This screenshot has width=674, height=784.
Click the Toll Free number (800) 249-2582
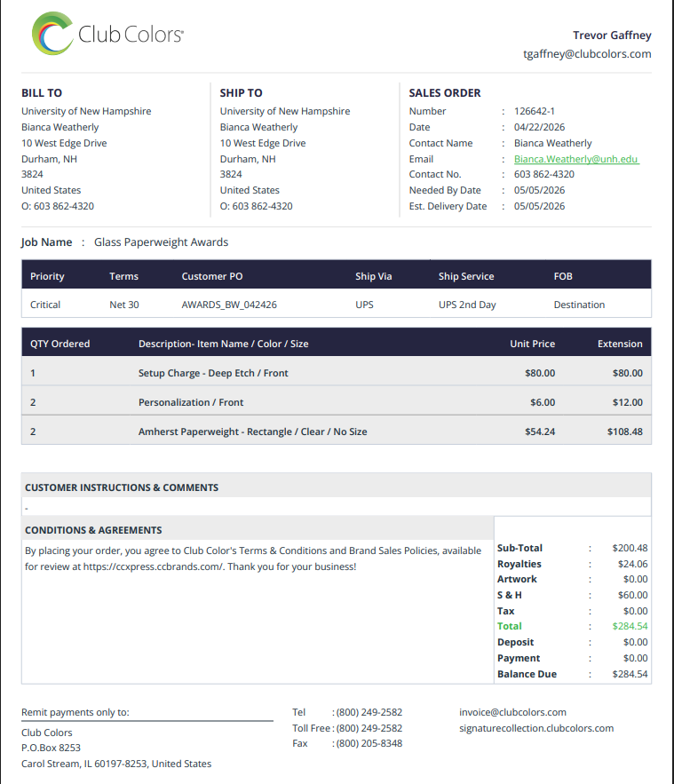tap(369, 728)
